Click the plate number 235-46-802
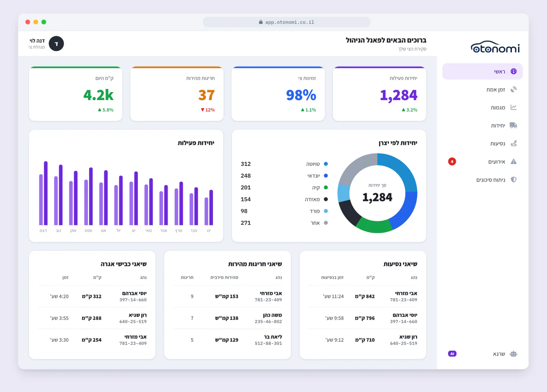The image size is (547, 392). (268, 322)
